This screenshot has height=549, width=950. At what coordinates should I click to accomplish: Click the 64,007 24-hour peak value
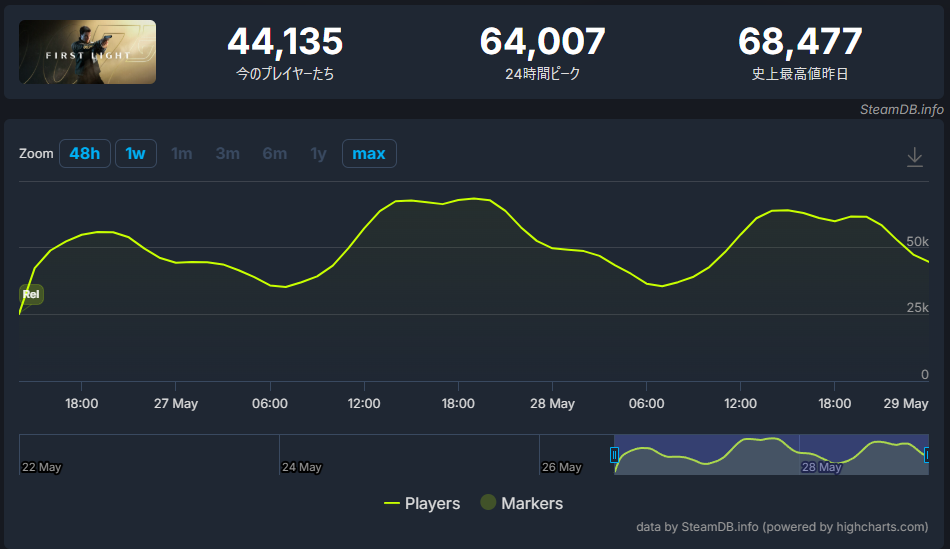tap(542, 41)
